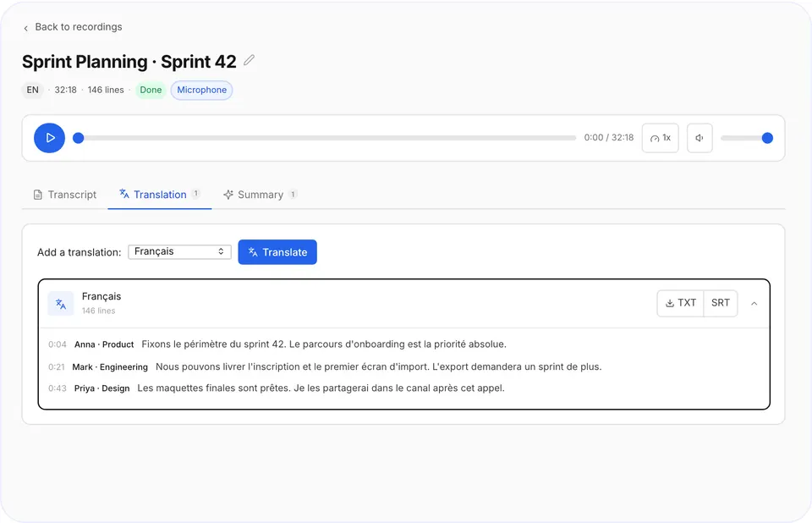Click the "146 lines" text under Français
The image size is (812, 523).
98,311
